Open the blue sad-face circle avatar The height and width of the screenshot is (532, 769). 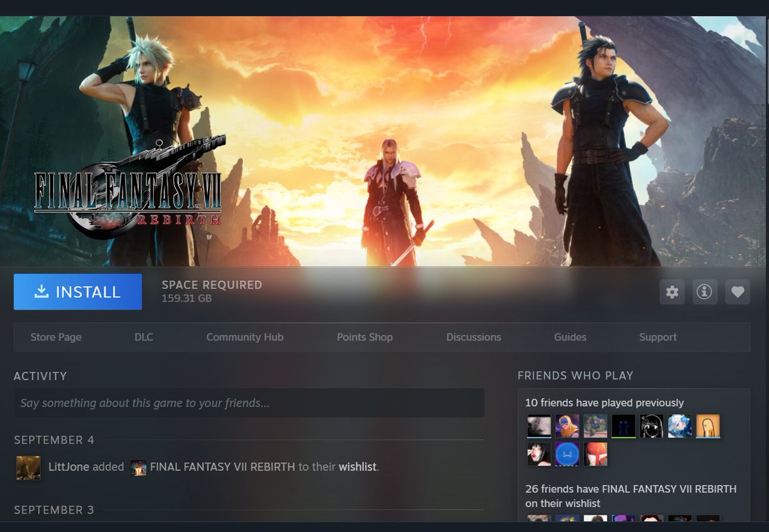tap(567, 454)
